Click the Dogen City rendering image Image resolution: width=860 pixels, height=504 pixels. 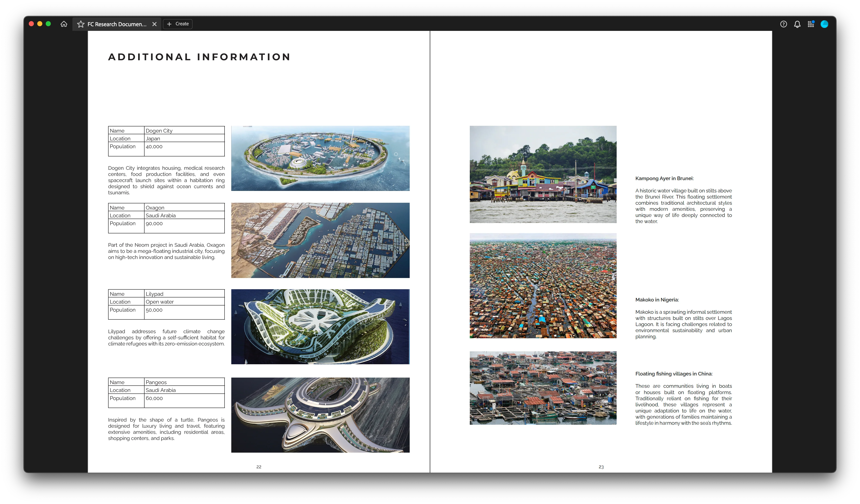point(320,158)
